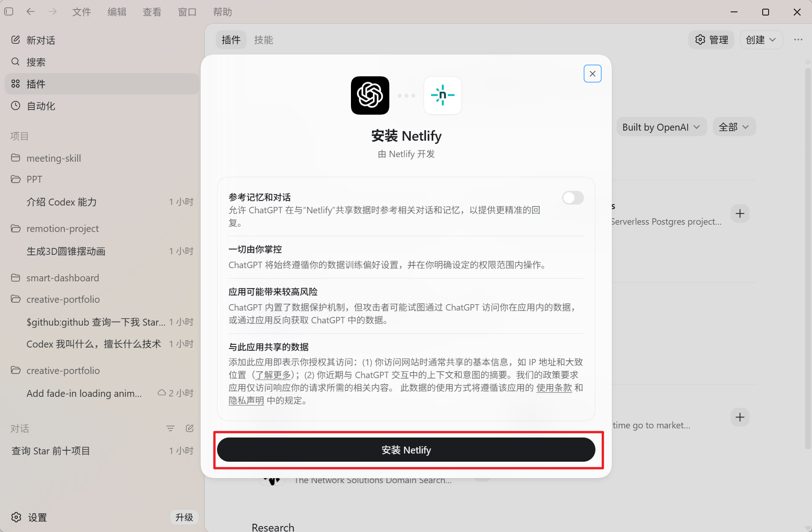The height and width of the screenshot is (532, 812).
Task: Click the PPT folder icon
Action: point(16,179)
